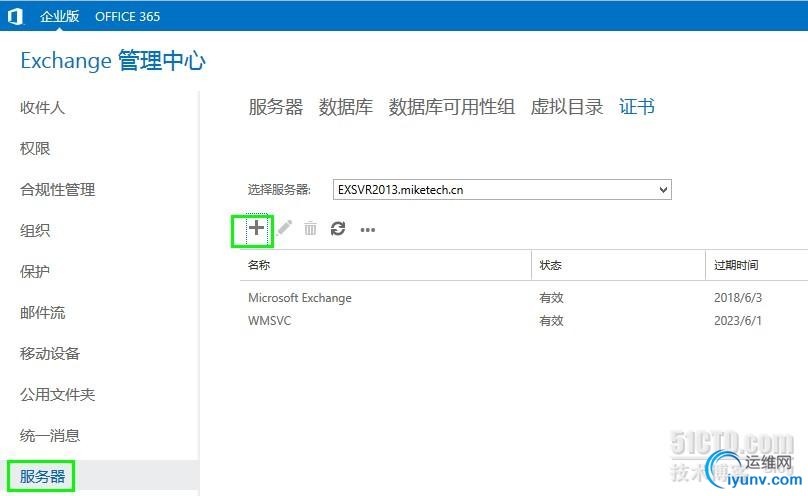This screenshot has height=496, width=808.
Task: Open 统一消息 in the sidebar
Action: pyautogui.click(x=50, y=436)
